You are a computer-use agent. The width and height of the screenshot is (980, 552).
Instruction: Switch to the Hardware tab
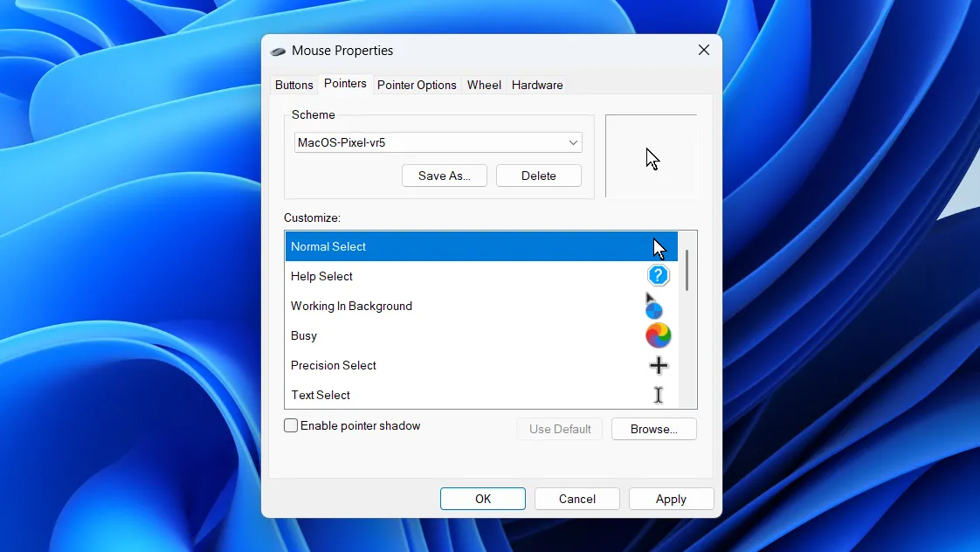[536, 85]
